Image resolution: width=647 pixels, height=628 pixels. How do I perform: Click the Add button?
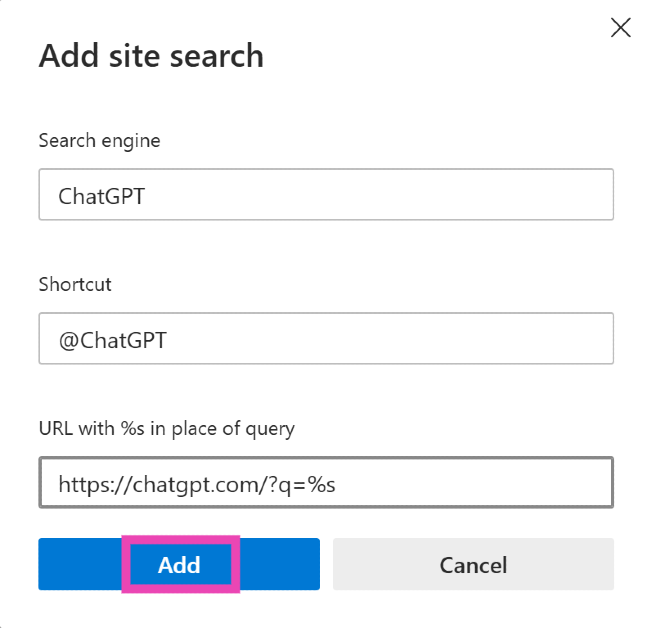[179, 564]
